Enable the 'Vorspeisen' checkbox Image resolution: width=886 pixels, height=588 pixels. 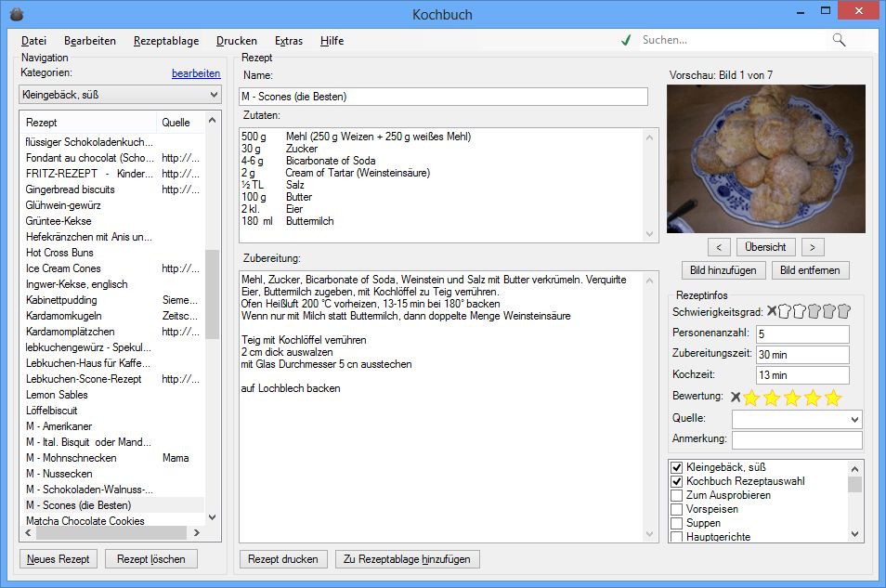pos(676,509)
